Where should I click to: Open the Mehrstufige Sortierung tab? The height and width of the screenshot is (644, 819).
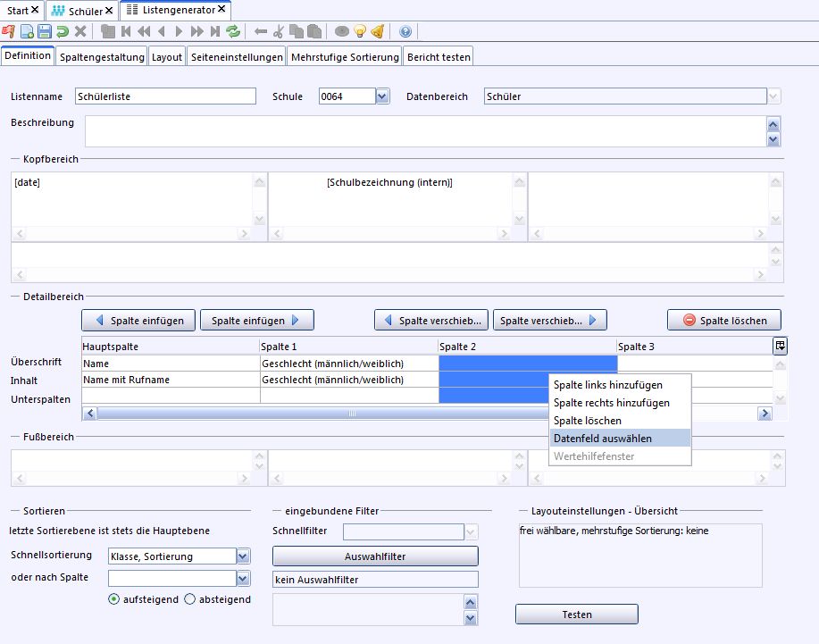pyautogui.click(x=345, y=57)
